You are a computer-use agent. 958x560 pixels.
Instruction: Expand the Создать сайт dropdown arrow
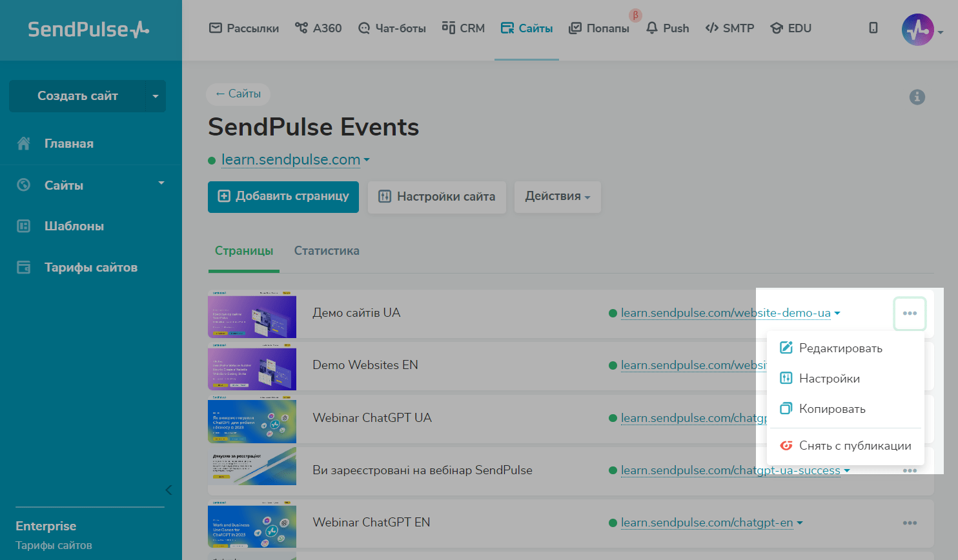tap(155, 96)
